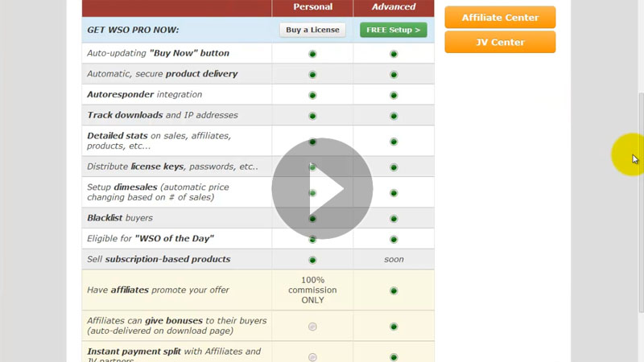Click the Personal column header
The image size is (644, 362).
[x=312, y=7]
